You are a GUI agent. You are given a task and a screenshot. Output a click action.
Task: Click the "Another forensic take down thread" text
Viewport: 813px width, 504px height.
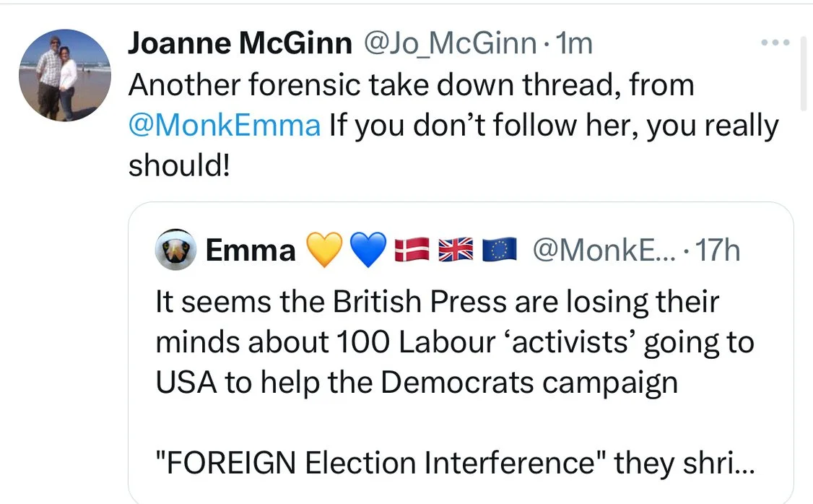(x=410, y=85)
